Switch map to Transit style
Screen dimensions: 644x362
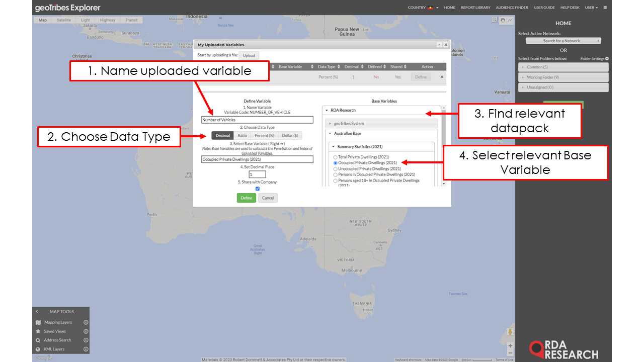[x=131, y=20]
